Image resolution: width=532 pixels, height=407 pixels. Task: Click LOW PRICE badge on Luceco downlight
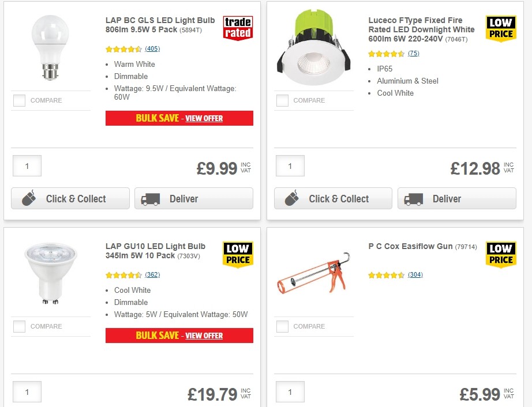[500, 27]
